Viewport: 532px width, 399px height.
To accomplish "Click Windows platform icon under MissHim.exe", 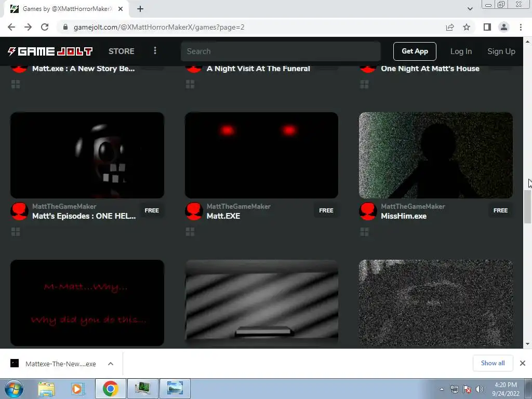I will click(x=364, y=232).
